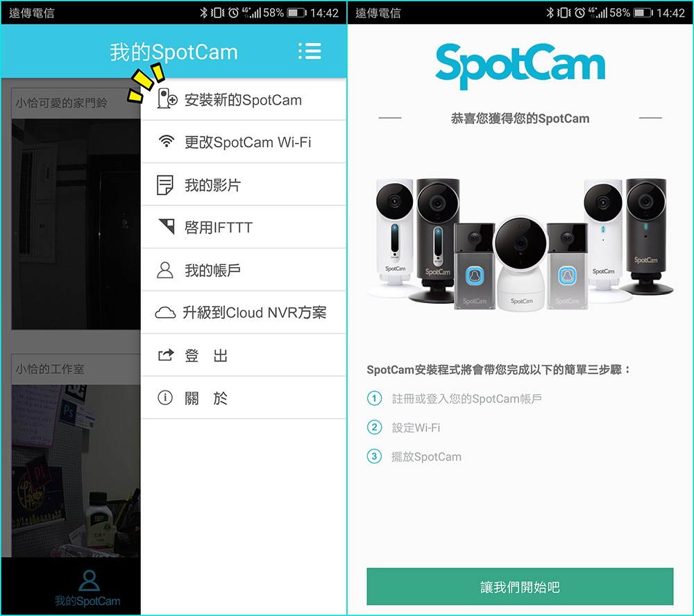Open the hamburger list menu icon

coord(310,51)
